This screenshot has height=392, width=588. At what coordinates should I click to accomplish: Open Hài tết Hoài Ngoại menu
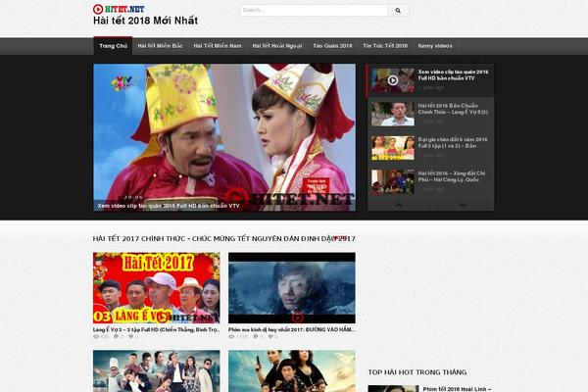[276, 46]
